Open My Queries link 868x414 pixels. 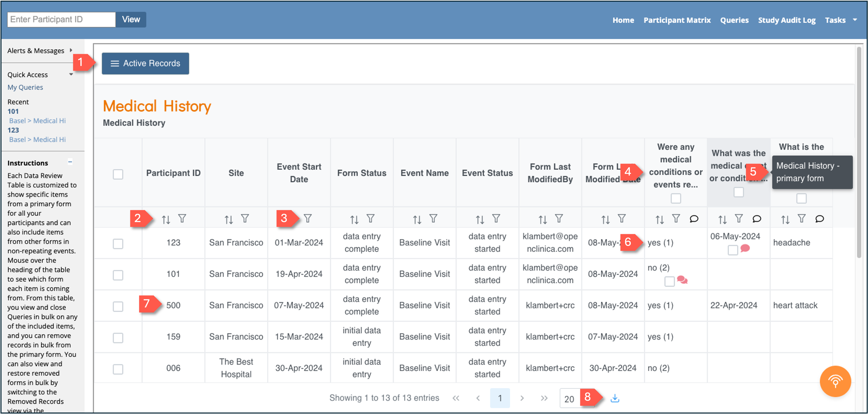25,87
